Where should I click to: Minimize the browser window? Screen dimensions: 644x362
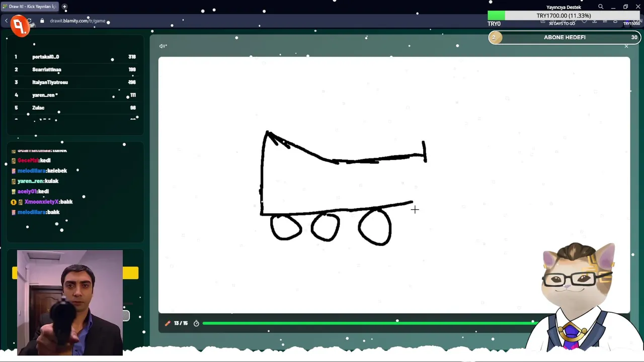(x=613, y=7)
